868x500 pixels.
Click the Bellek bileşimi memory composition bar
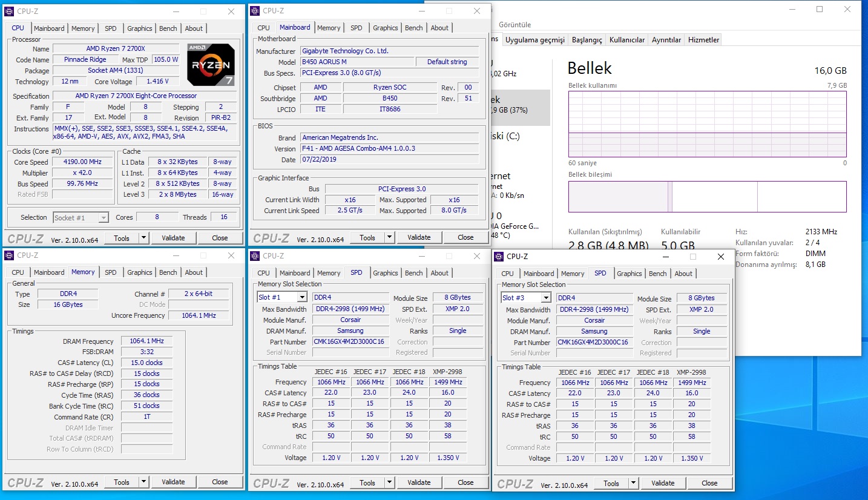(707, 197)
